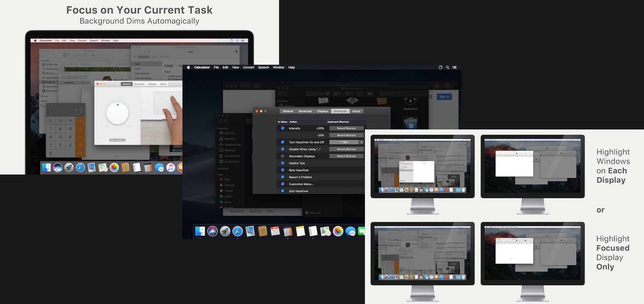The height and width of the screenshot is (304, 644).
Task: Uncheck Rate HazeOver in menu list
Action: 283,170
